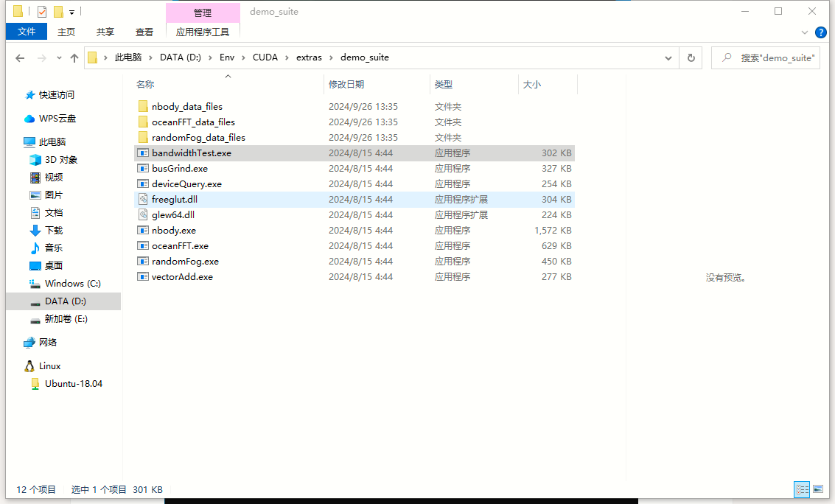Click the refresh icon next to the address bar
This screenshot has width=835, height=504.
click(x=691, y=57)
